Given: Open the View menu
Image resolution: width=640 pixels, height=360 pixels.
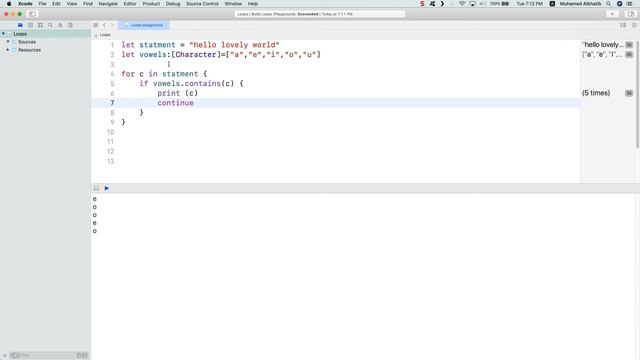Looking at the screenshot, I should pos(72,4).
